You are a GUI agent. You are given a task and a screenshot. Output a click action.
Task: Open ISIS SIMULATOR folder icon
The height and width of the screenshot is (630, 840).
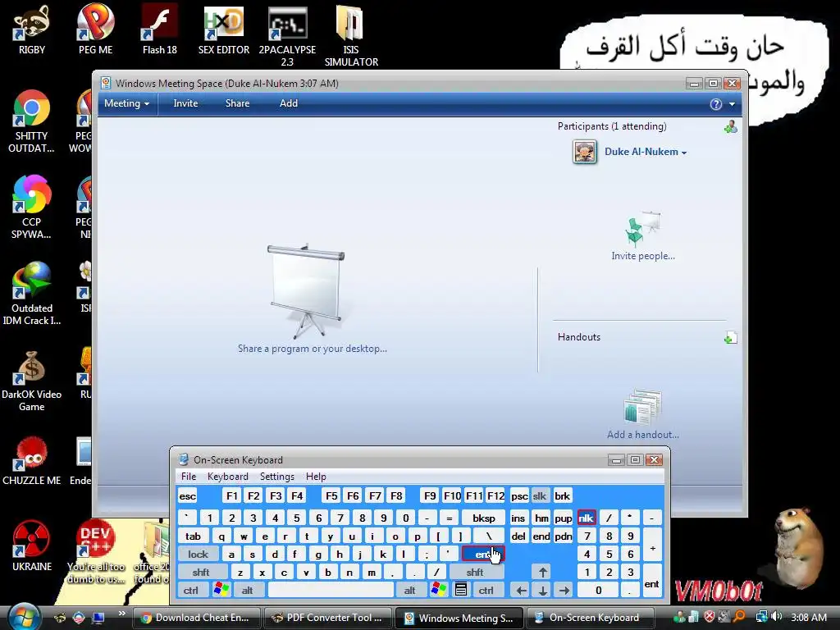point(351,36)
